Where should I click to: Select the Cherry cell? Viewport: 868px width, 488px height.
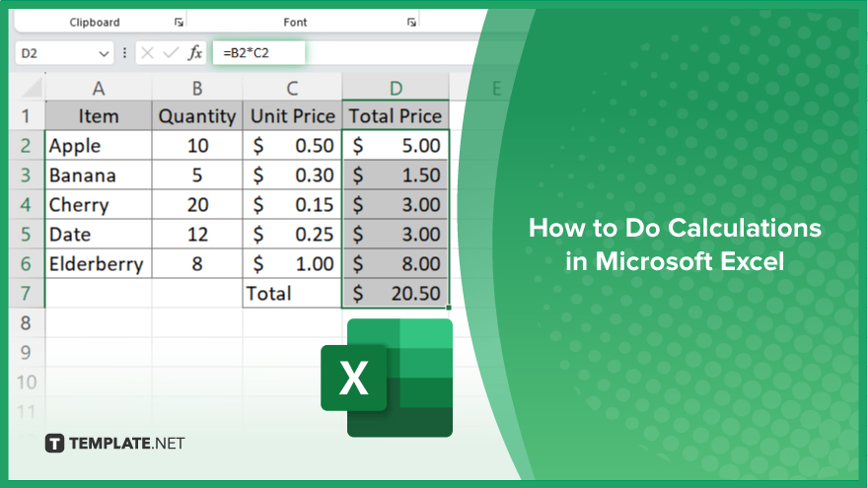[x=99, y=205]
